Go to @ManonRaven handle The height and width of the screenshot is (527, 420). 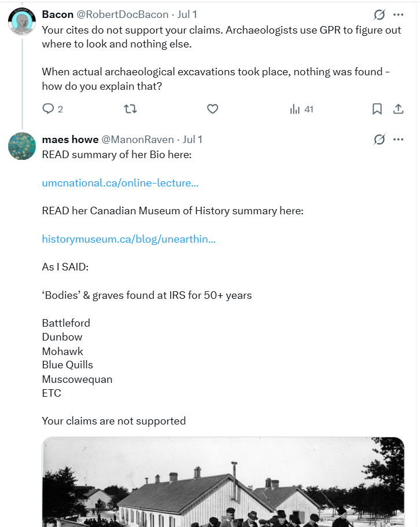tap(138, 139)
